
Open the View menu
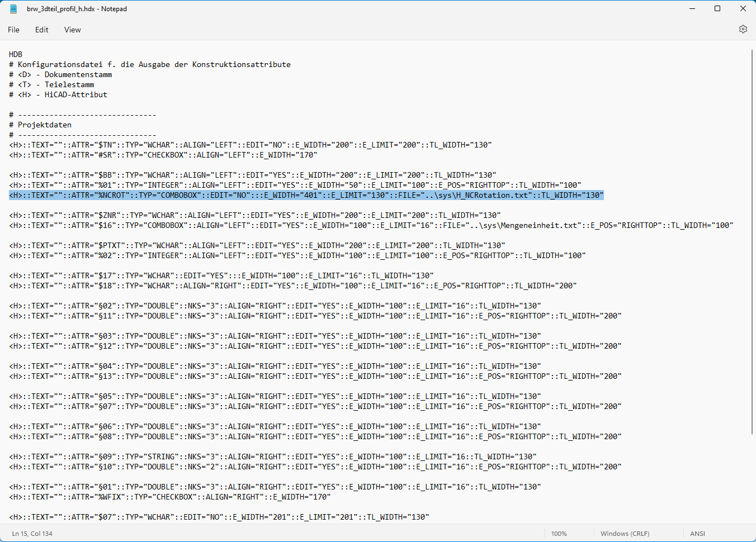(x=72, y=30)
